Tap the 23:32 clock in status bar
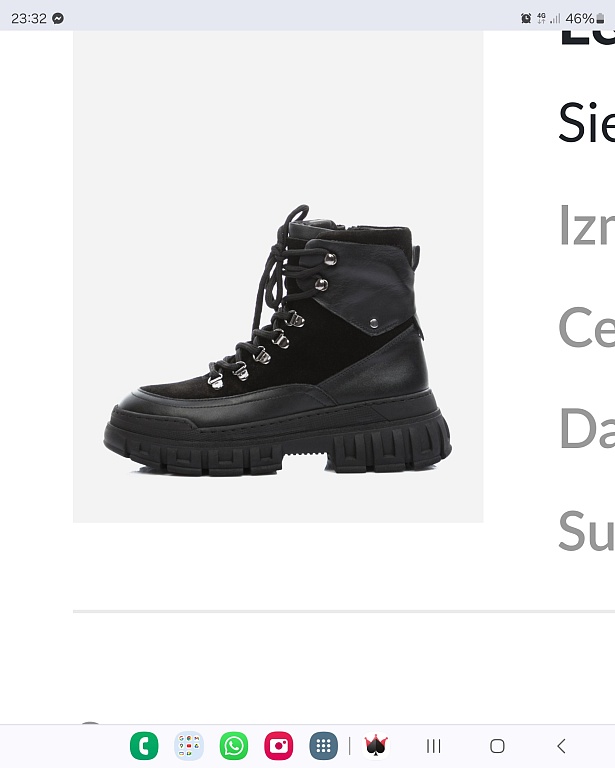The height and width of the screenshot is (768, 615). click(29, 19)
